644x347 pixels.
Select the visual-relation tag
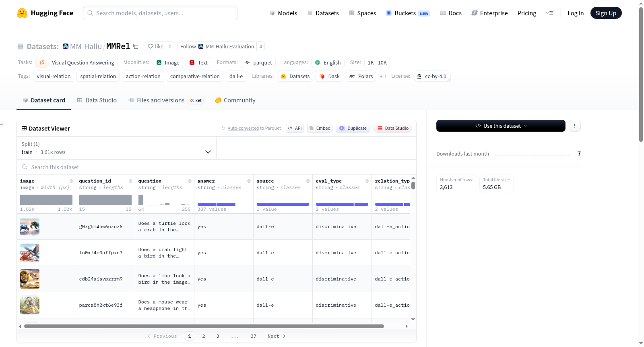54,77
